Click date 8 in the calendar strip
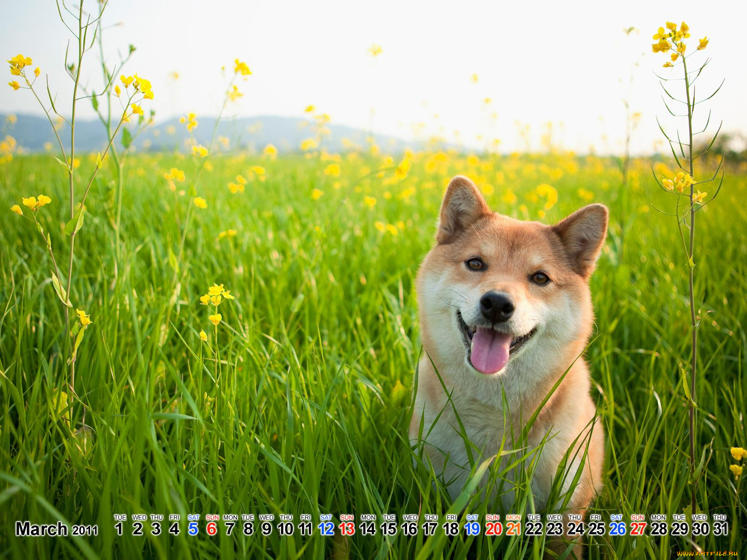 [248, 529]
